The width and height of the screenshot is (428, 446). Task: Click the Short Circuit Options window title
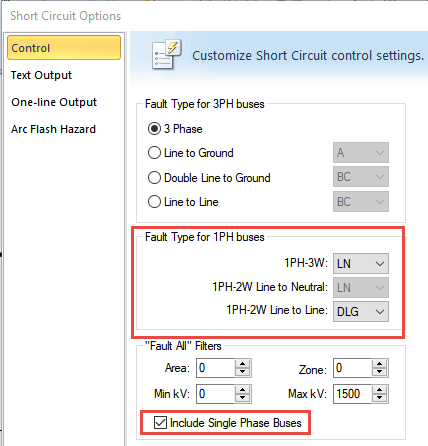[x=66, y=16]
